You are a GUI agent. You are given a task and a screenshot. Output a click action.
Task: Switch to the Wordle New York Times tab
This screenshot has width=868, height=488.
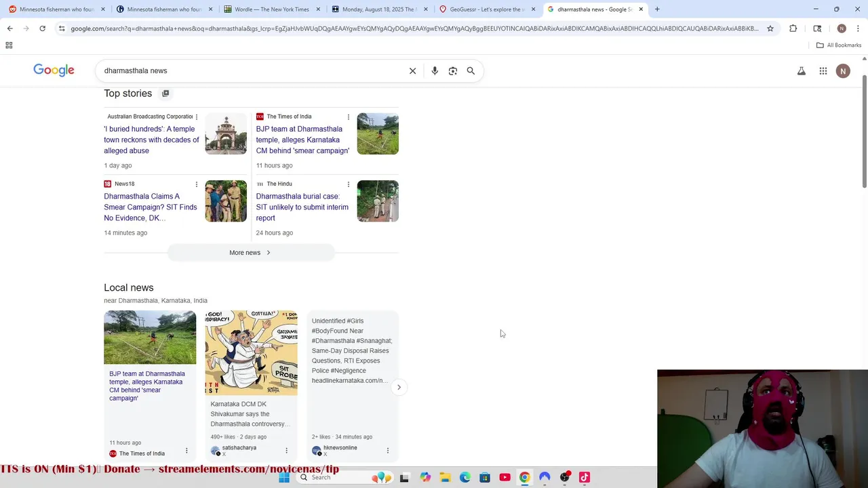coord(272,9)
